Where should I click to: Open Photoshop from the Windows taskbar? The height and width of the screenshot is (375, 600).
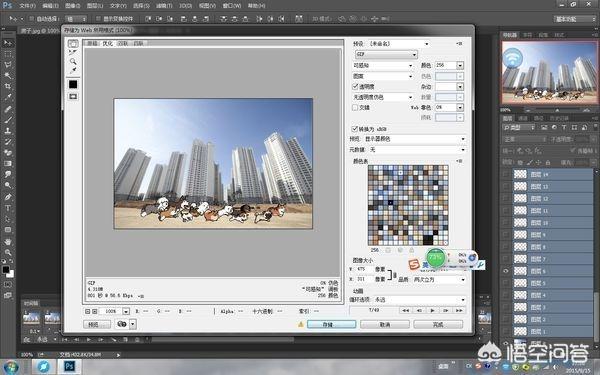coord(69,366)
